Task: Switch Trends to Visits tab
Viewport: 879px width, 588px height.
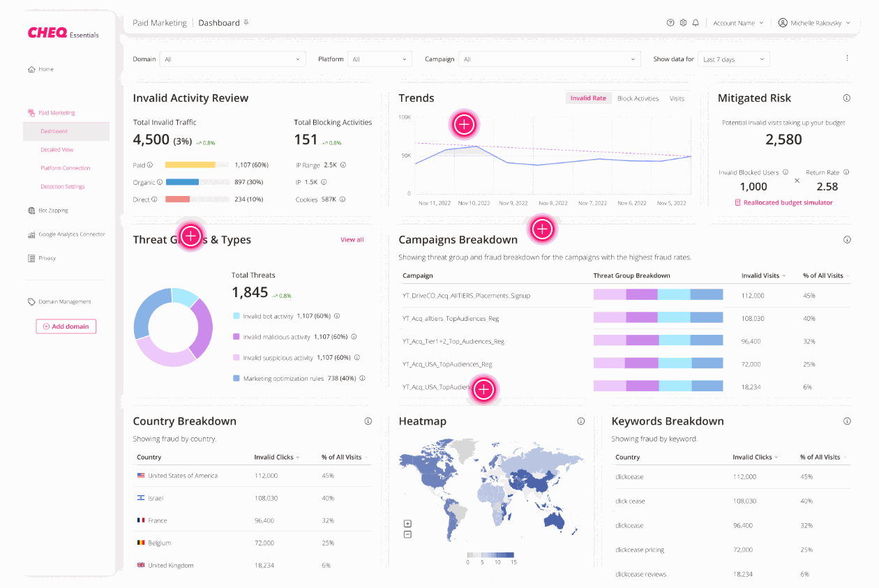Action: 677,98
